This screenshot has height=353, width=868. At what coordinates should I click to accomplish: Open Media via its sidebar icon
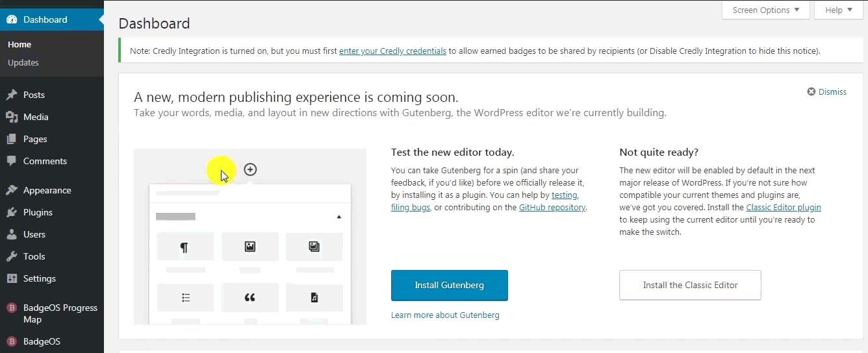click(x=12, y=117)
